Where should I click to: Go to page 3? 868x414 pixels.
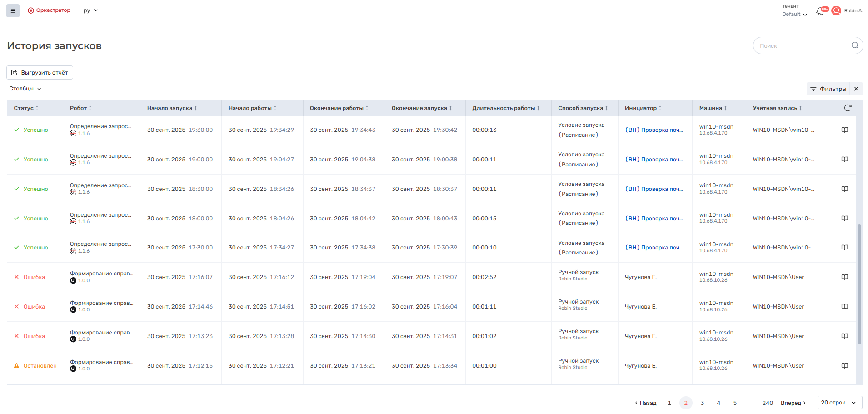(702, 403)
